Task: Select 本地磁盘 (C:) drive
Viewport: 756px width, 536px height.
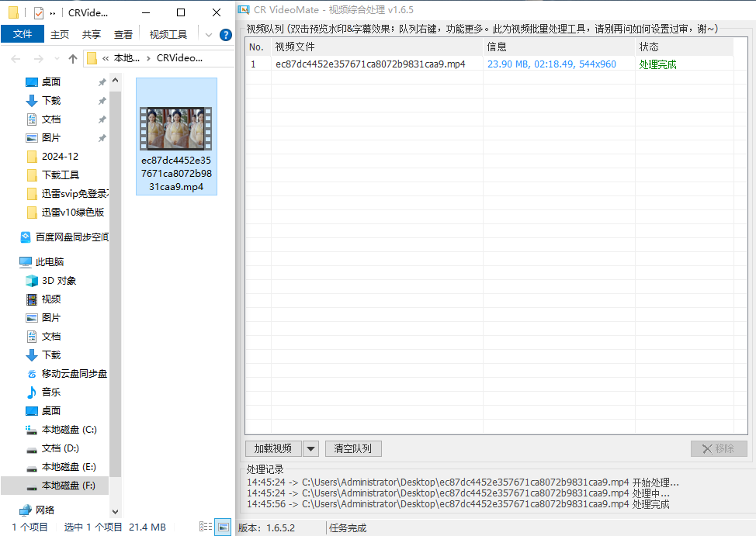Action: pyautogui.click(x=69, y=430)
